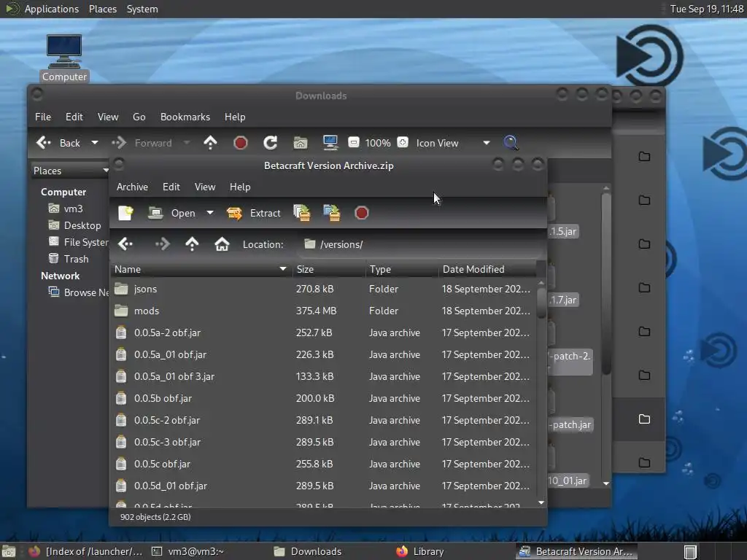
Task: Extract files from the archive
Action: pyautogui.click(x=253, y=213)
